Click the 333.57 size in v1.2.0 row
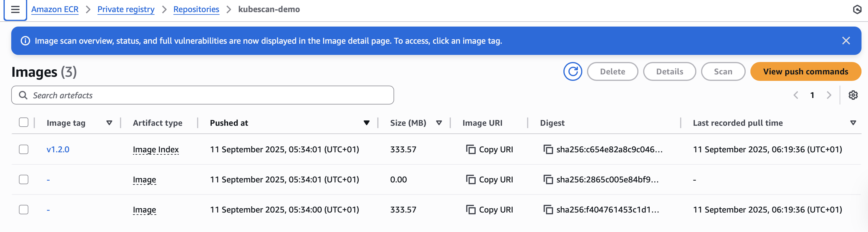Image resolution: width=868 pixels, height=232 pixels. [403, 149]
